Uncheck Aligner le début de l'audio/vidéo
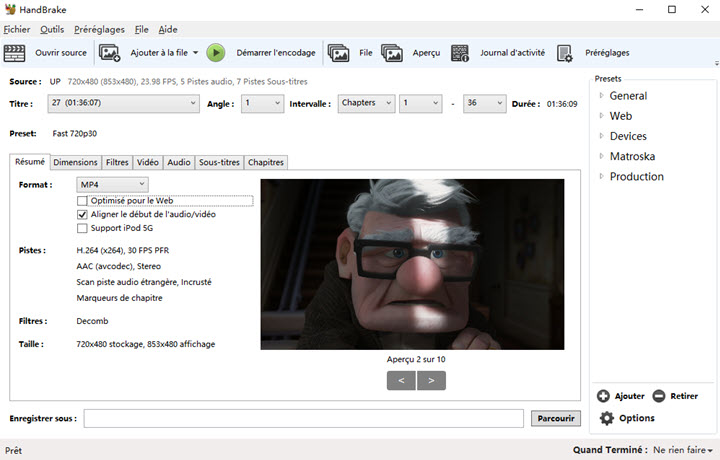 click(82, 214)
